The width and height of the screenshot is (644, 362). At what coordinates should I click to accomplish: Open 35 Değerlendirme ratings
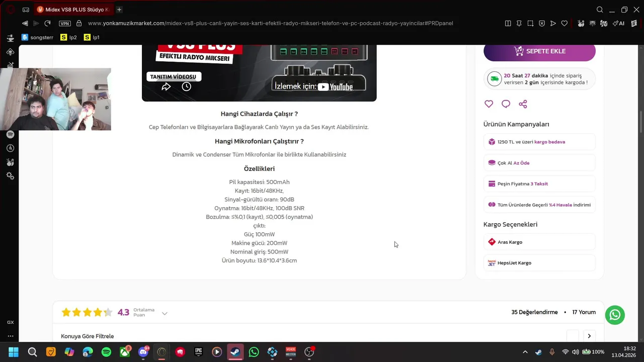[x=534, y=312]
